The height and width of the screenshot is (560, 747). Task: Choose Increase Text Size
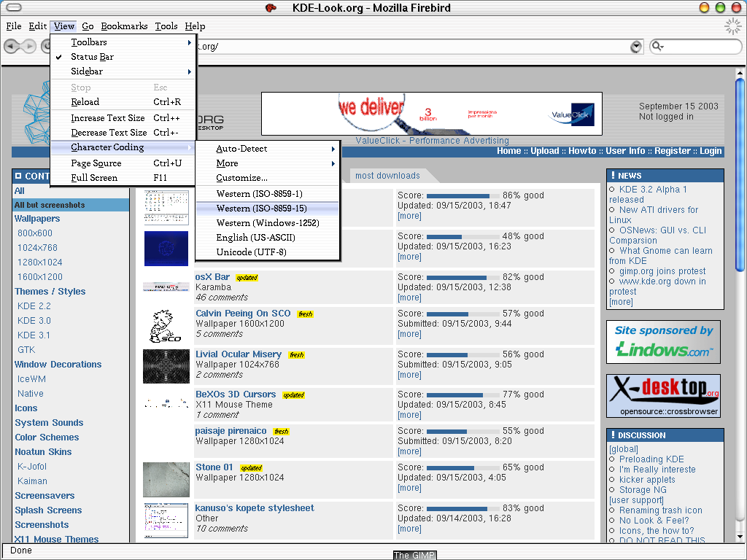pyautogui.click(x=123, y=118)
